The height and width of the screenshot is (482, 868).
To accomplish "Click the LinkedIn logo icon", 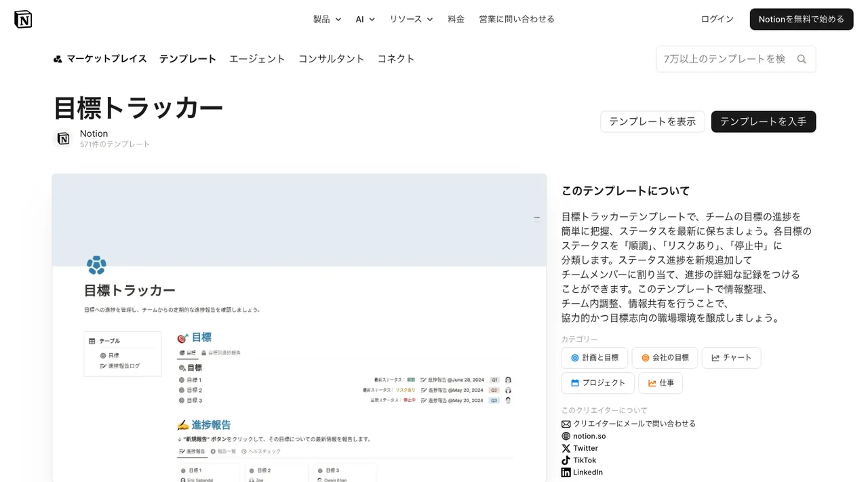I will click(x=566, y=473).
